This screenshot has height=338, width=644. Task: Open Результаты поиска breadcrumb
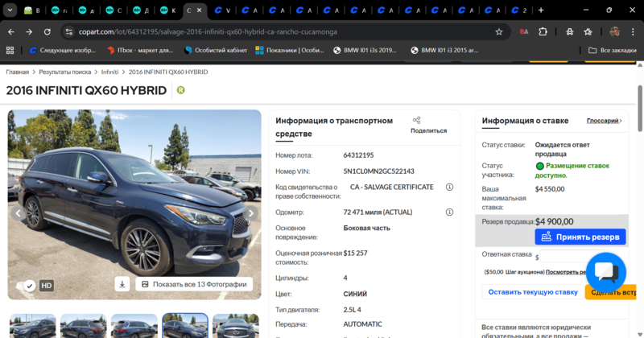tap(65, 72)
